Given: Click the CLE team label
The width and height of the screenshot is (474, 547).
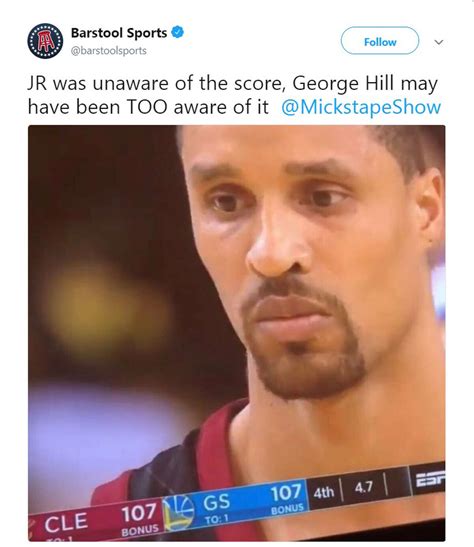Looking at the screenshot, I should click(x=66, y=523).
